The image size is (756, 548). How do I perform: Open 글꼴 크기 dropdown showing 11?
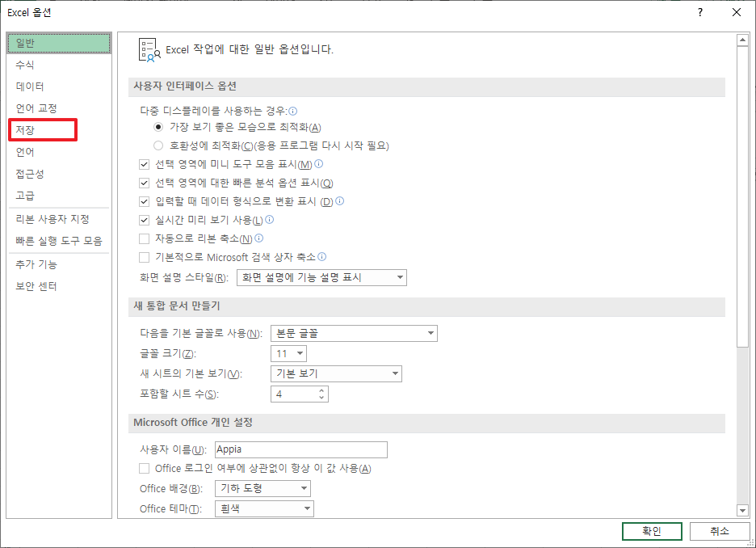(289, 353)
